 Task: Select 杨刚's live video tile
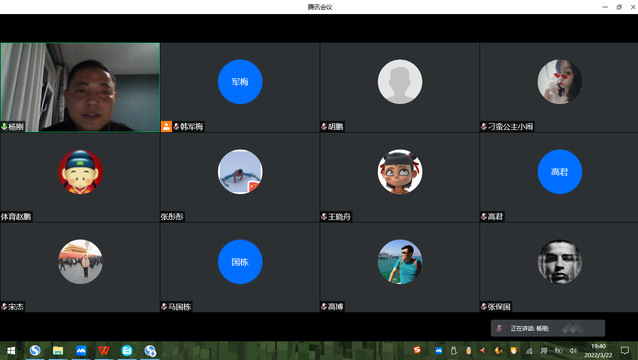click(x=80, y=87)
